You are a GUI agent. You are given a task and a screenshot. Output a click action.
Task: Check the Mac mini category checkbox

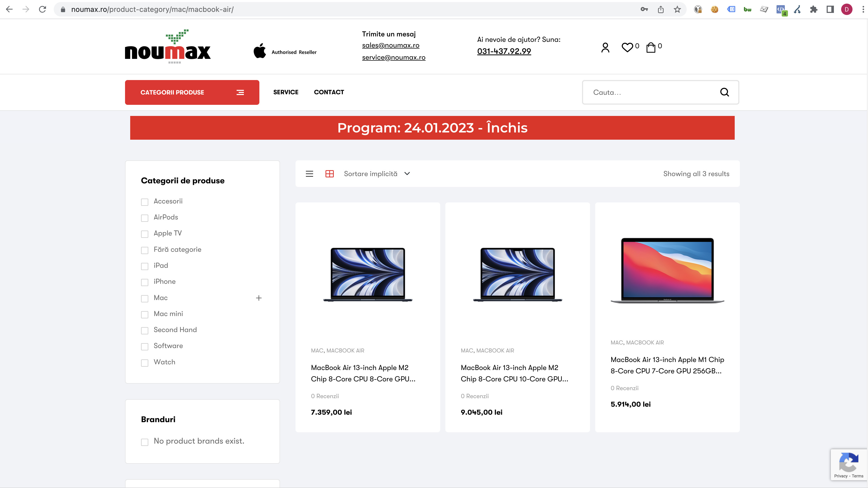pos(145,314)
